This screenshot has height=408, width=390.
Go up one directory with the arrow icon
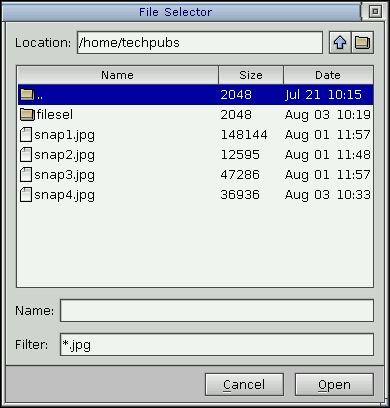(340, 43)
